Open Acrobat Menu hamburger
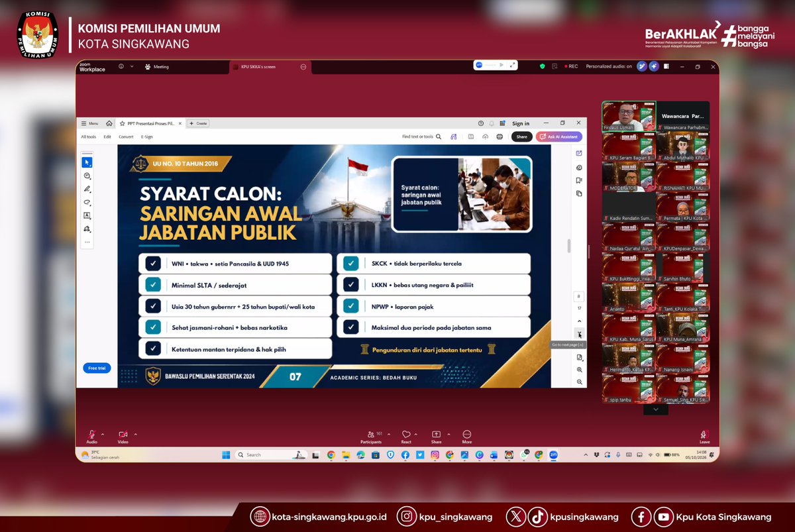Viewport: 795px width, 532px height. point(89,123)
